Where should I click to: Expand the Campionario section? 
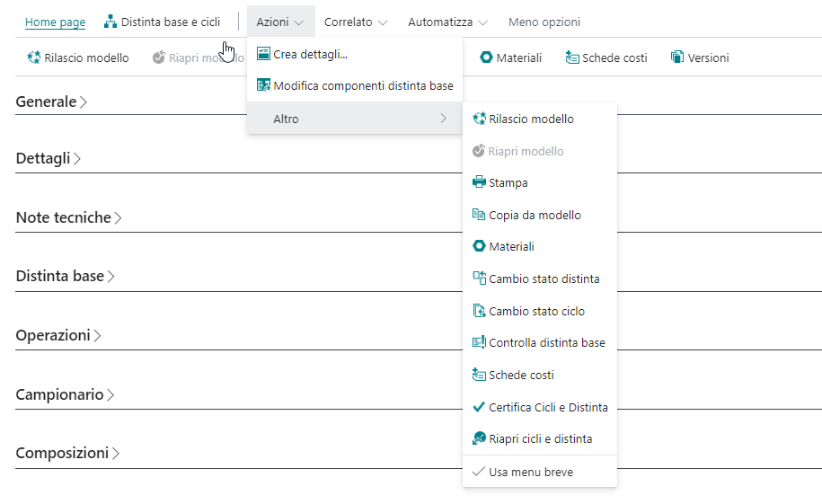pyautogui.click(x=65, y=395)
